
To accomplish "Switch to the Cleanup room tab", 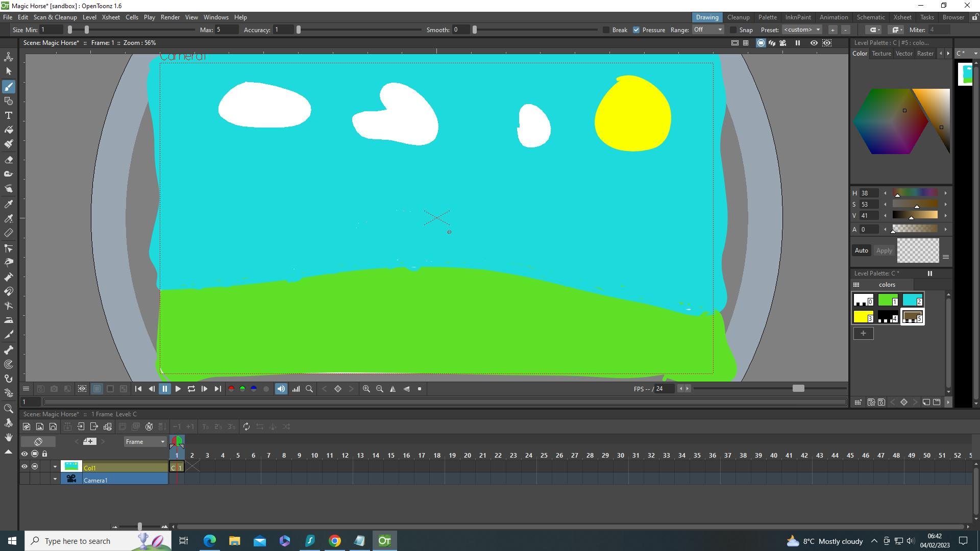I will 739,17.
